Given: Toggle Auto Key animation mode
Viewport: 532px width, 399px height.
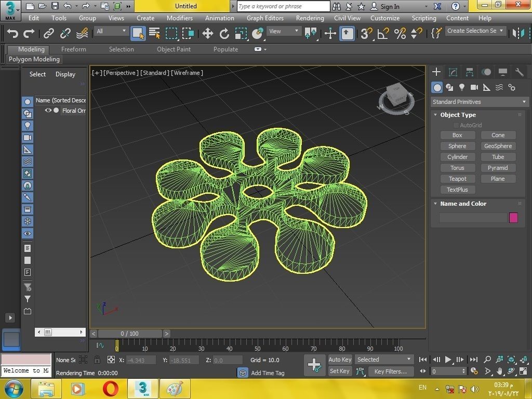Looking at the screenshot, I should (340, 360).
